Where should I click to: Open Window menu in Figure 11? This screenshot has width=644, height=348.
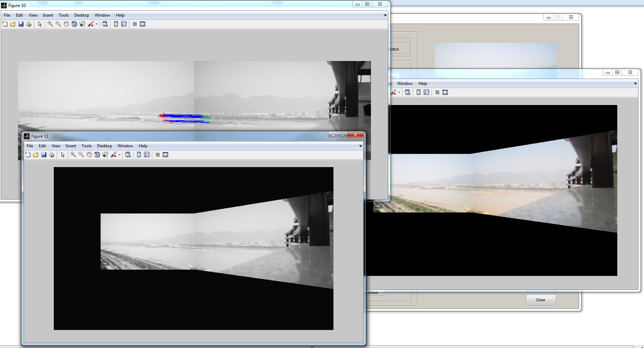point(125,146)
